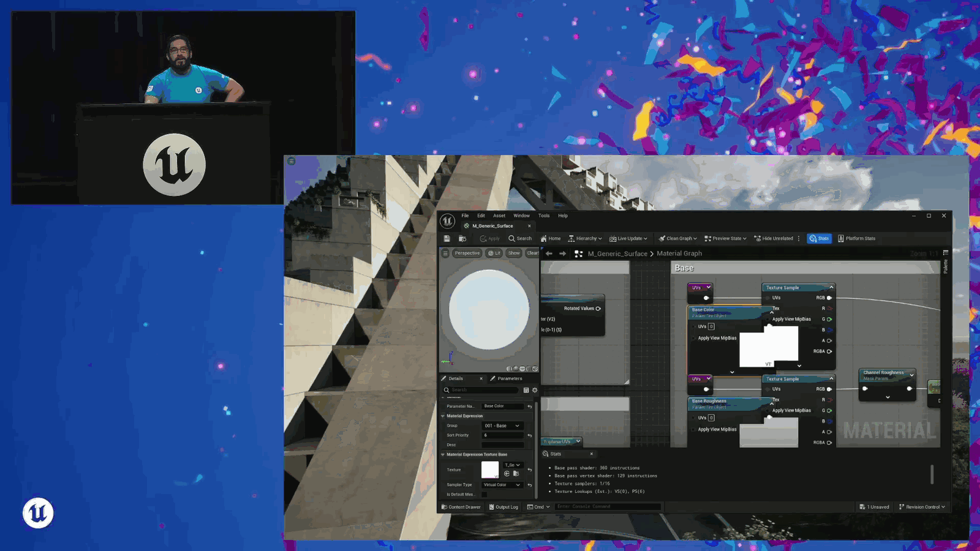Open the Output Log
Viewport: 980px width, 551px height.
point(503,507)
